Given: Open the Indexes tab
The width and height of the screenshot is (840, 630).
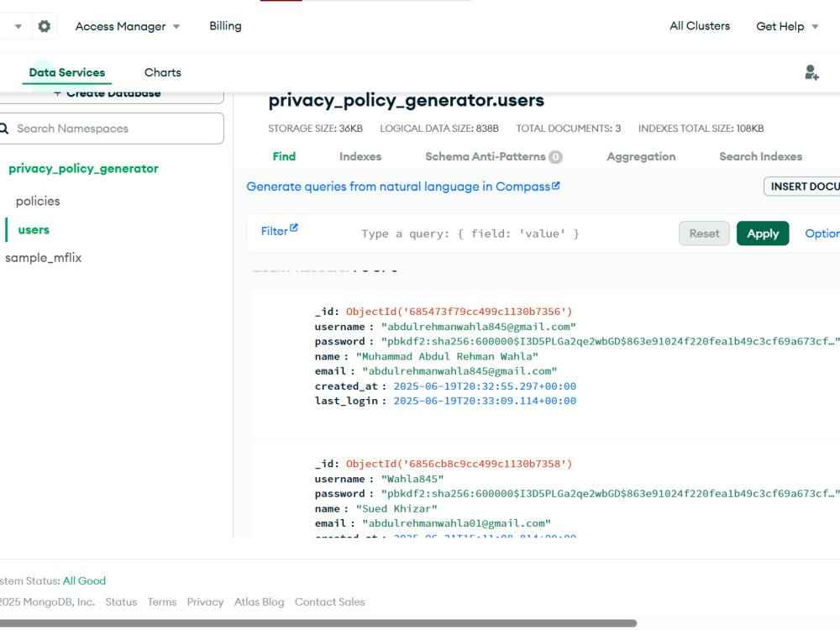Looking at the screenshot, I should 360,156.
